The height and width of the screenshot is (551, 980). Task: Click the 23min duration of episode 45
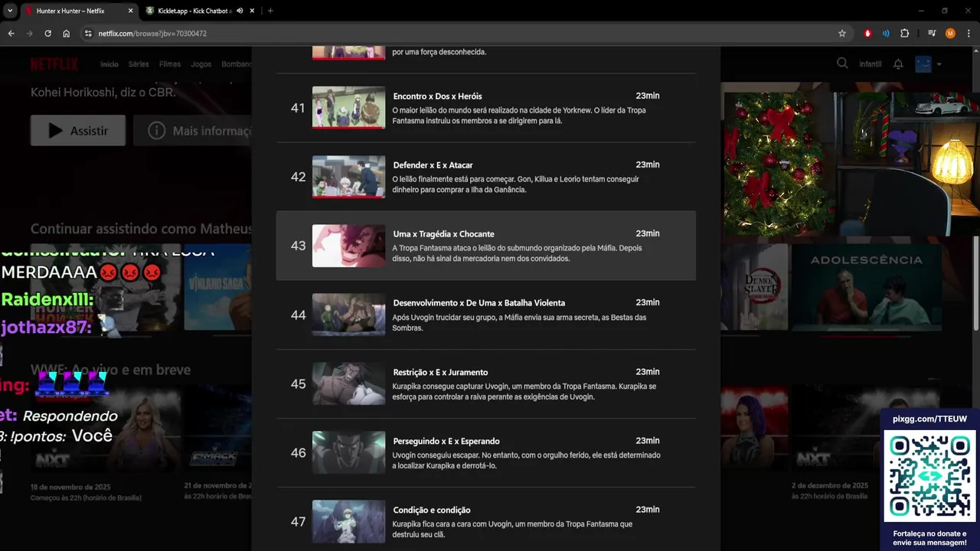(647, 372)
